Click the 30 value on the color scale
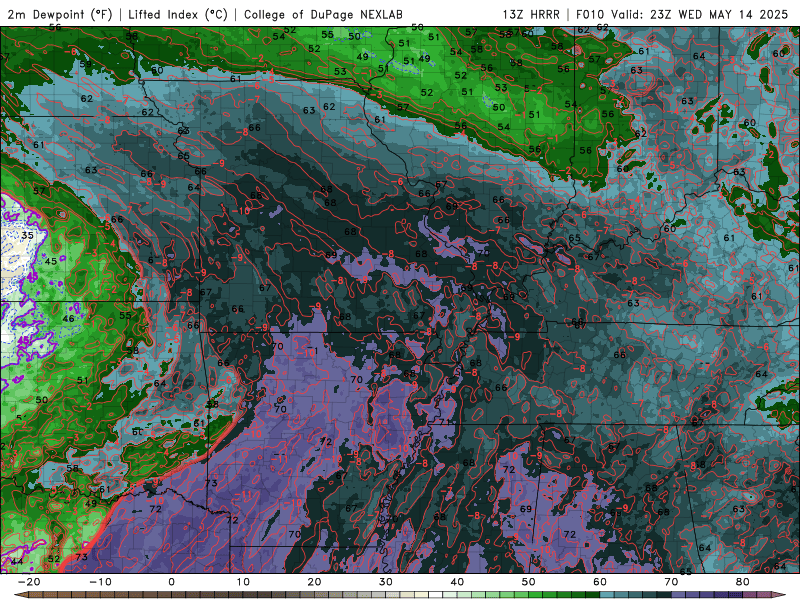This screenshot has height=600, width=800. point(386,582)
